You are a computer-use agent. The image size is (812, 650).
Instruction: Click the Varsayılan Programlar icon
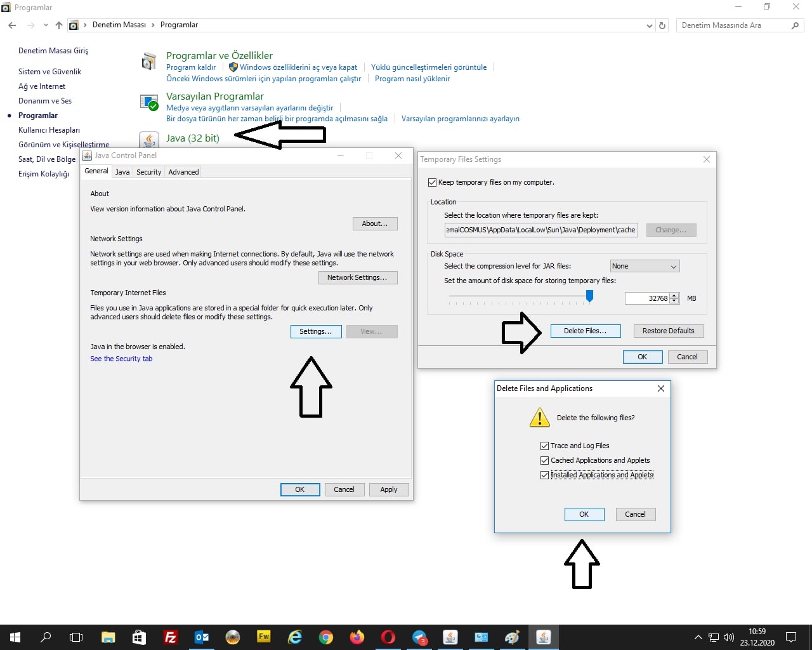(x=149, y=102)
